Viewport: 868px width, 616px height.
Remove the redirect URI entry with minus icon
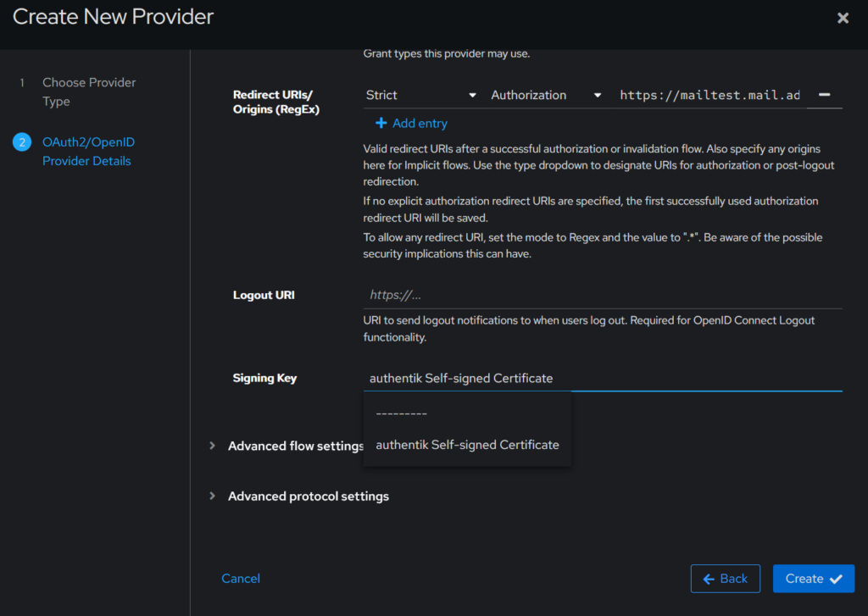(x=824, y=95)
